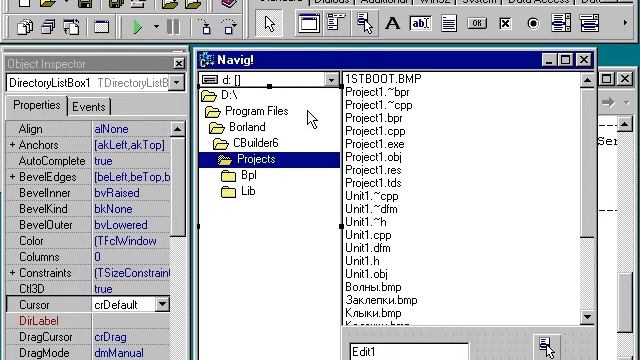Viewport: 640px width, 360px height.
Task: Click the AutoComplete property value true
Action: tap(131, 161)
